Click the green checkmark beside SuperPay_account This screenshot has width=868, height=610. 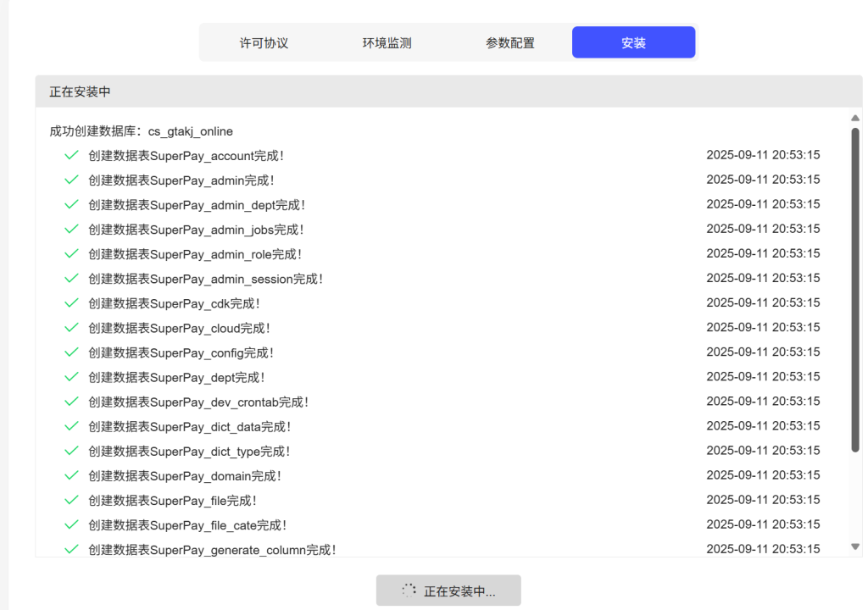(71, 155)
